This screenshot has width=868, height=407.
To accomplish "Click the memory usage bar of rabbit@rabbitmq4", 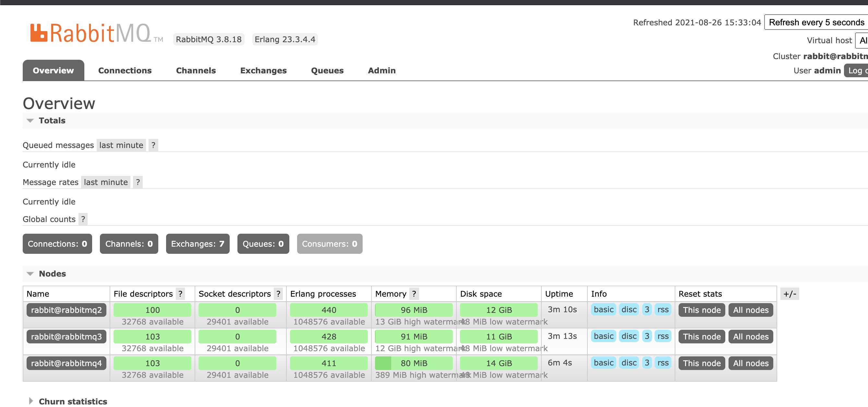I will coord(414,363).
